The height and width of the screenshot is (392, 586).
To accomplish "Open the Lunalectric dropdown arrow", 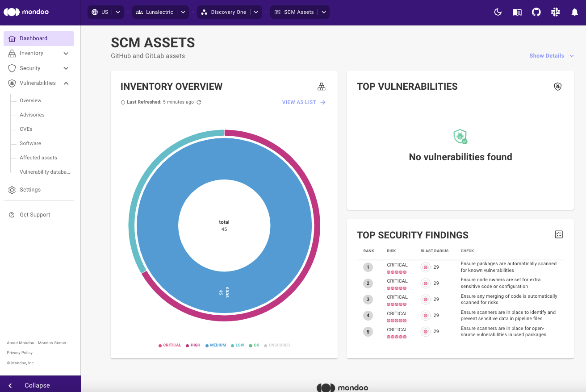I will point(183,12).
